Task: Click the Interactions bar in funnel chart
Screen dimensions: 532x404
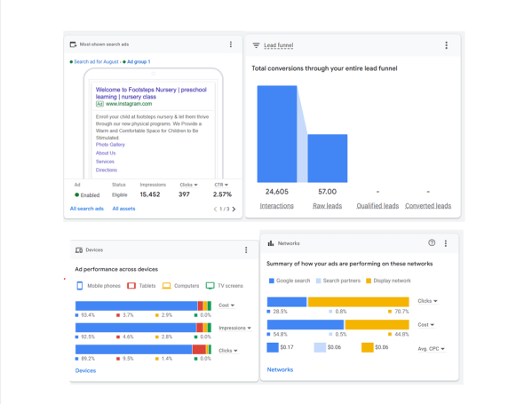Action: point(277,134)
